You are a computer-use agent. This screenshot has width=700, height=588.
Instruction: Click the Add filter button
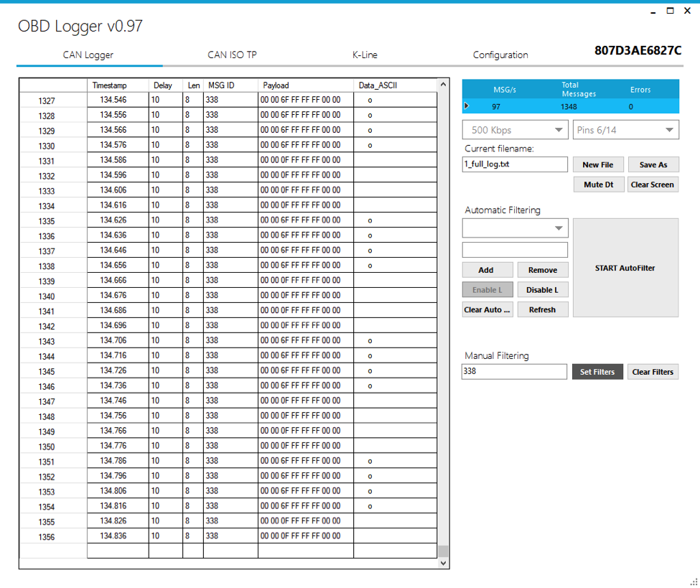point(486,270)
